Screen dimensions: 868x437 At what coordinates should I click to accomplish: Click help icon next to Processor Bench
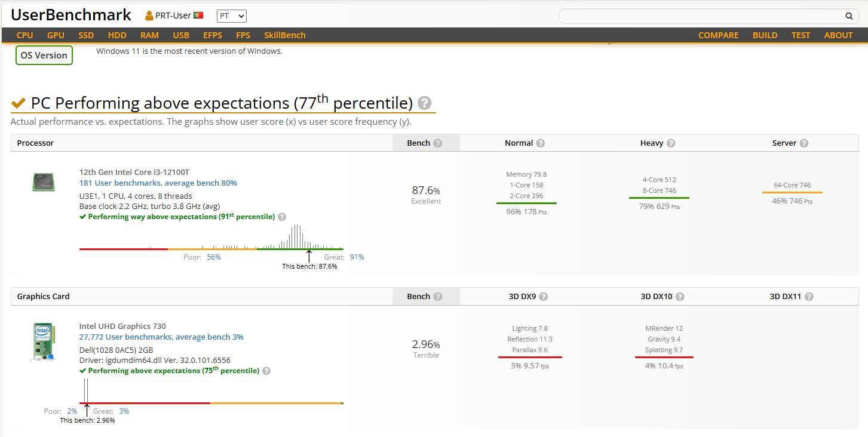(438, 143)
